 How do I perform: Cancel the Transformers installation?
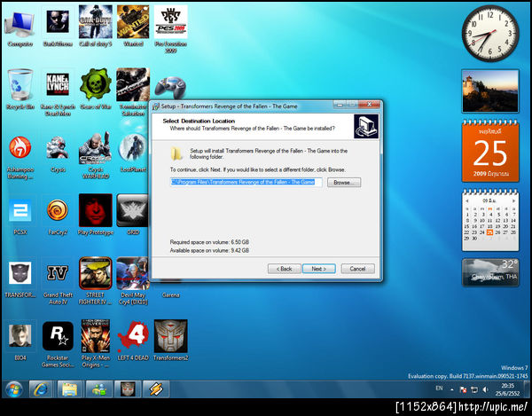coord(357,269)
